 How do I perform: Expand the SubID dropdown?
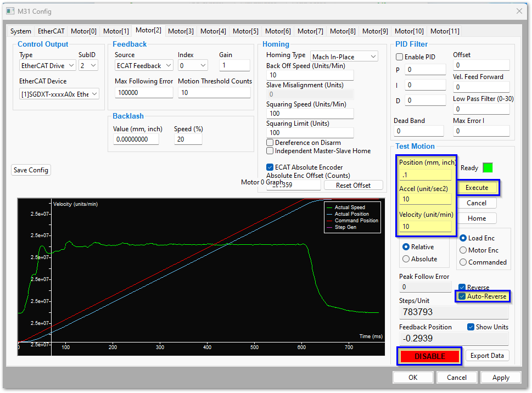(x=88, y=66)
